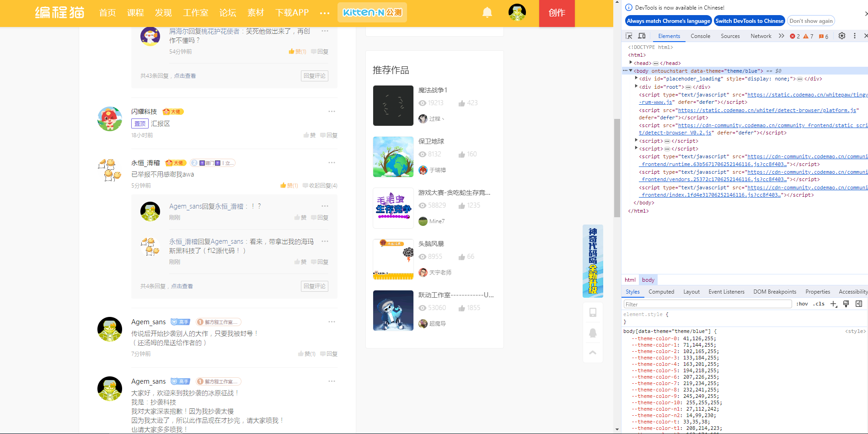The height and width of the screenshot is (434, 868).
Task: Expand the div id="root" node
Action: coord(636,86)
